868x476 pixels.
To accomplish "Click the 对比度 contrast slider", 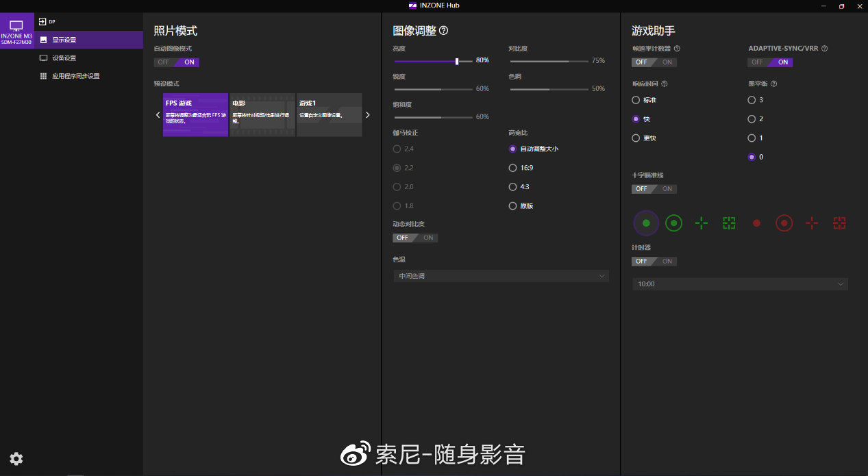I will [x=549, y=61].
